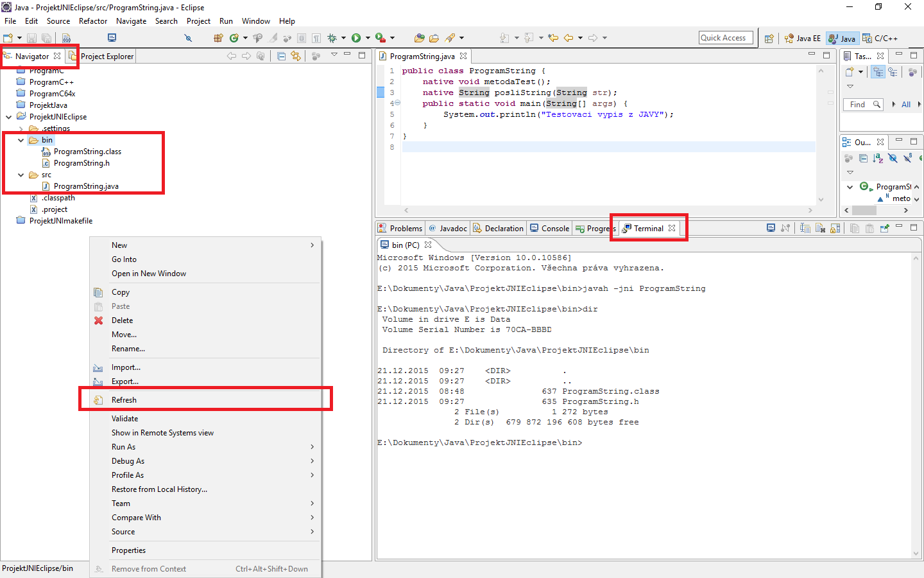Screen dimensions: 924x578
Task: Sort Outline members alphabetically
Action: (x=878, y=158)
